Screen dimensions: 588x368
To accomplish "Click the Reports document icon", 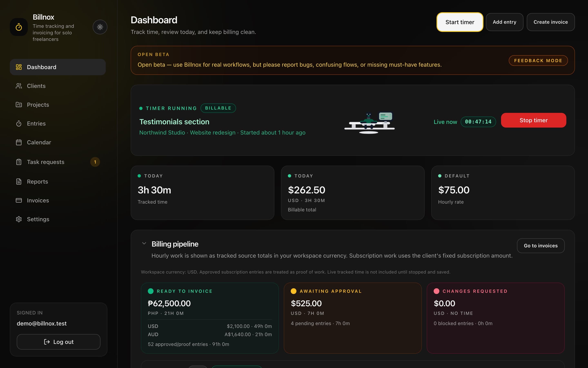I will [x=19, y=182].
